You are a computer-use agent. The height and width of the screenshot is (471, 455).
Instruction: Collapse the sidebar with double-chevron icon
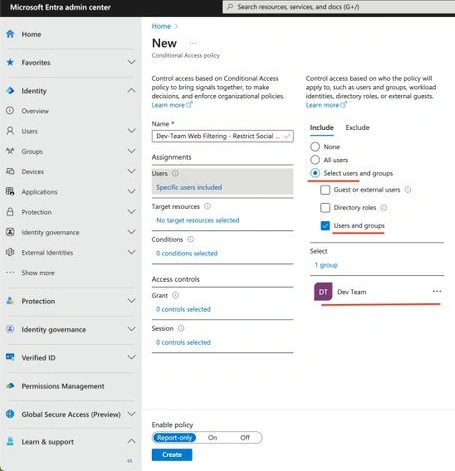(x=130, y=461)
